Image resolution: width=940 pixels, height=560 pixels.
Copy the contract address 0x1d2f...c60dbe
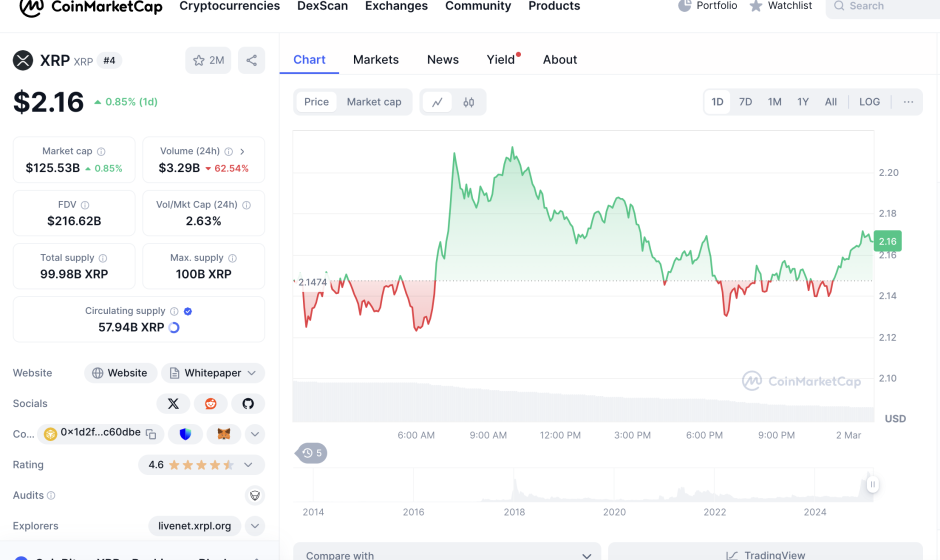coord(151,434)
